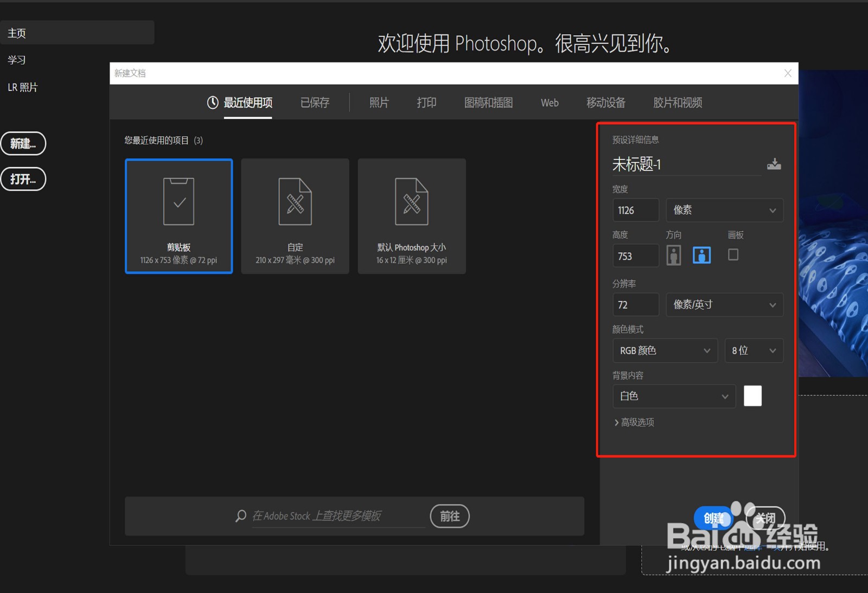Screen dimensions: 868x593
Task: Click the 打开... button on home screen
Action: tap(23, 179)
